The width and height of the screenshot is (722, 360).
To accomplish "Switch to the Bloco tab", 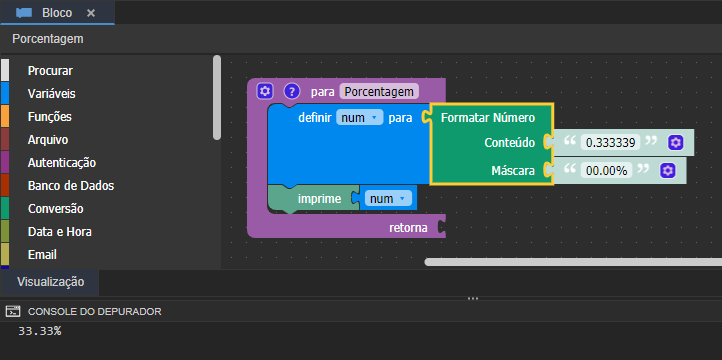I will click(x=57, y=13).
